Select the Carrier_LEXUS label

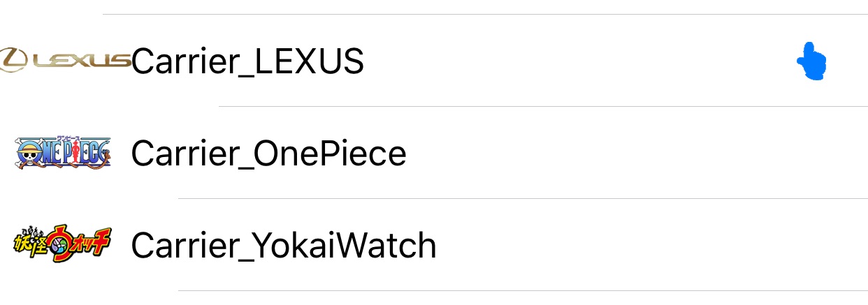coord(247,62)
